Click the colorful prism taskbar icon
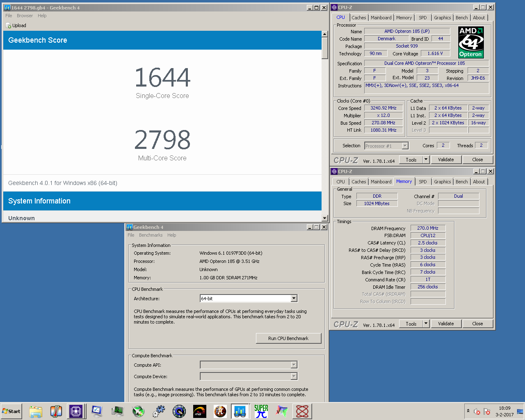The image size is (525, 420). click(x=282, y=411)
